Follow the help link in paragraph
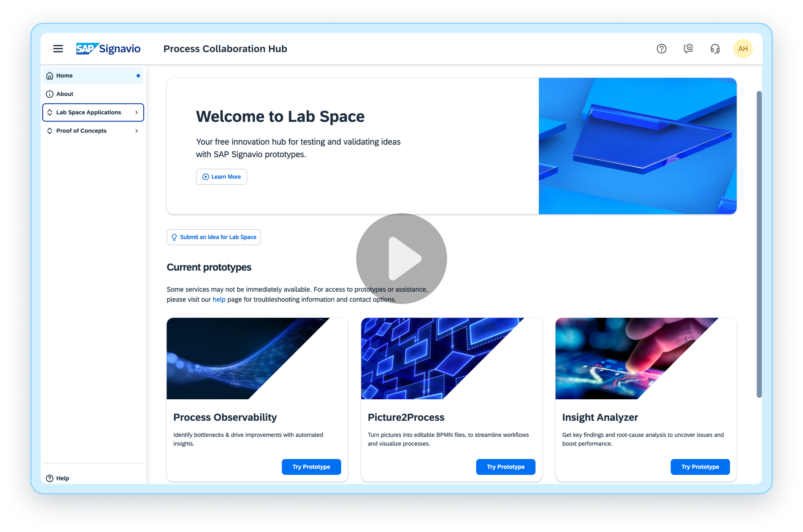The height and width of the screenshot is (532, 803). (x=219, y=300)
